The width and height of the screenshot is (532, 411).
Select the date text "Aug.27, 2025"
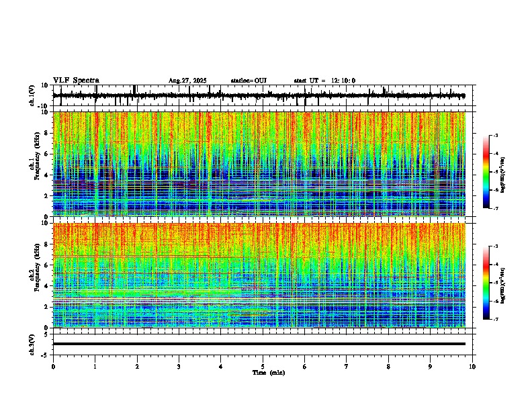coord(187,81)
